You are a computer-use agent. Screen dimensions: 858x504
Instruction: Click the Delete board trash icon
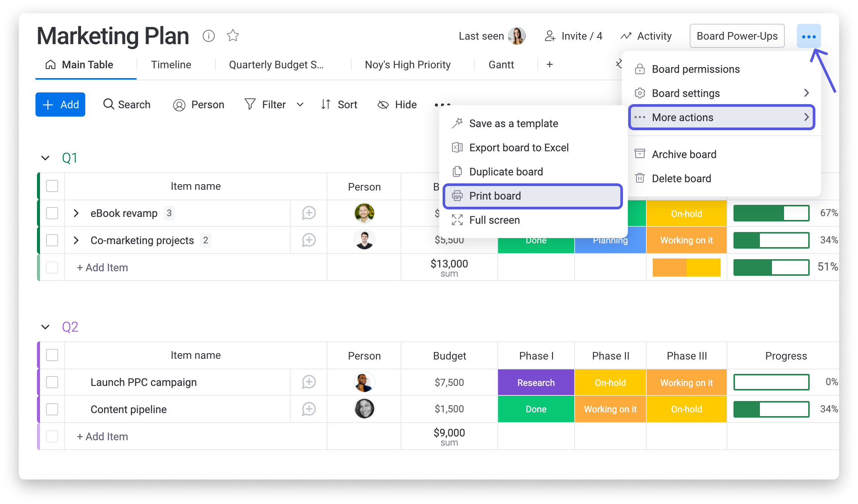(640, 178)
